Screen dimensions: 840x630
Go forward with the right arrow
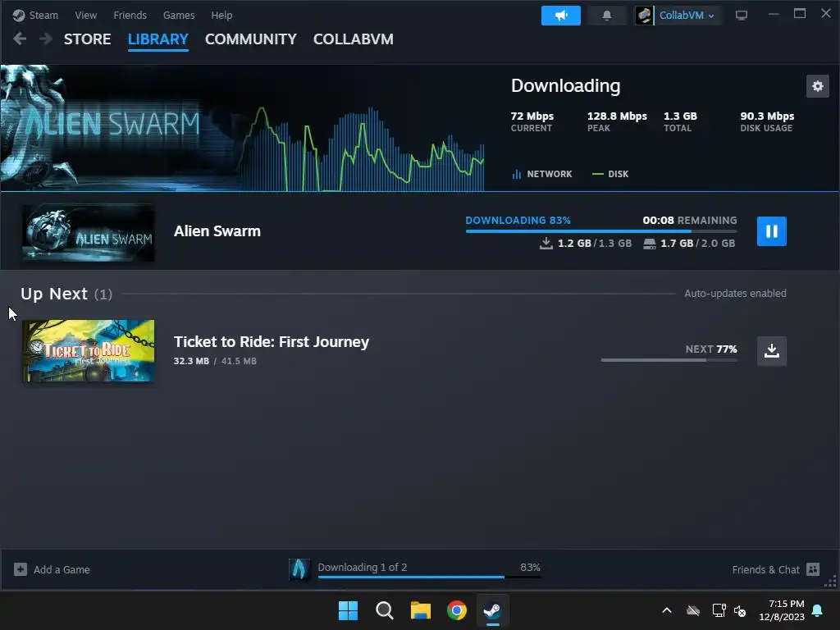pos(46,39)
